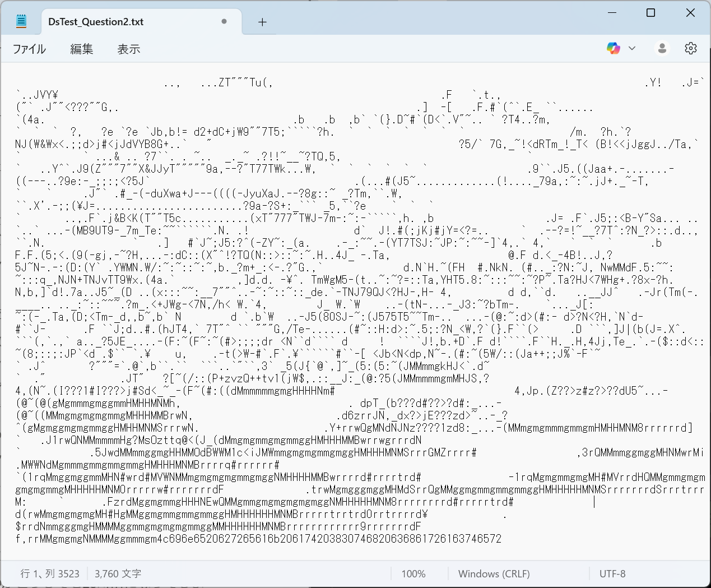Click the text line starting with $rrdNmmgggmgHMMMM
The height and width of the screenshot is (588, 711).
click(x=219, y=526)
